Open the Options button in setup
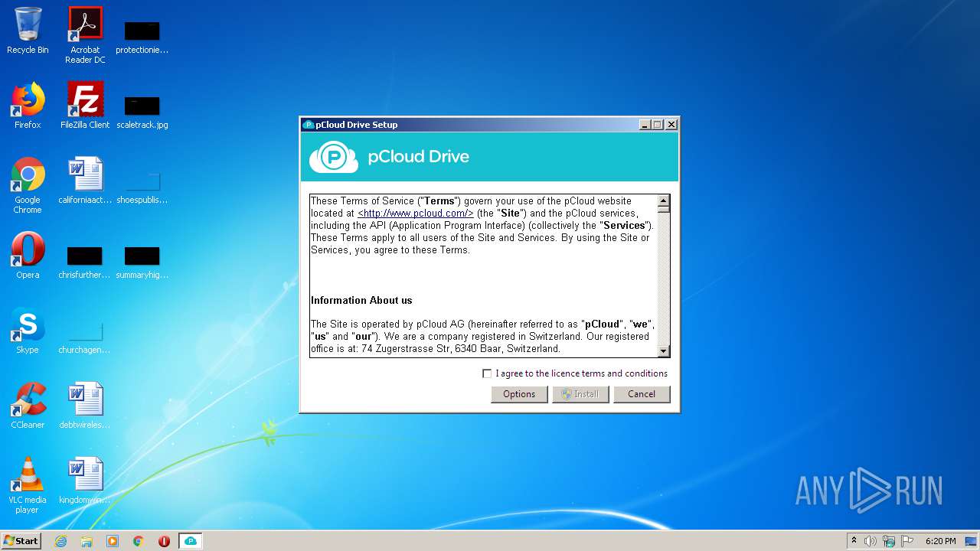Screen dimensions: 980x551 [519, 394]
